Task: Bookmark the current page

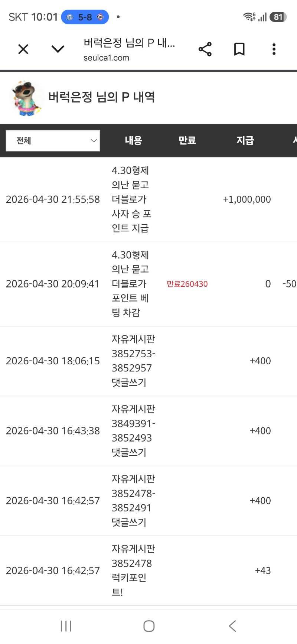Action: (x=239, y=49)
